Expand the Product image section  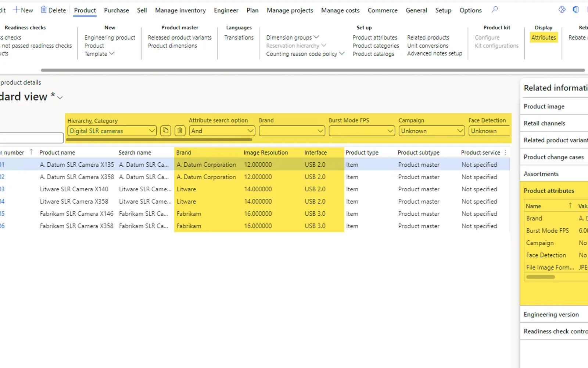pos(554,106)
